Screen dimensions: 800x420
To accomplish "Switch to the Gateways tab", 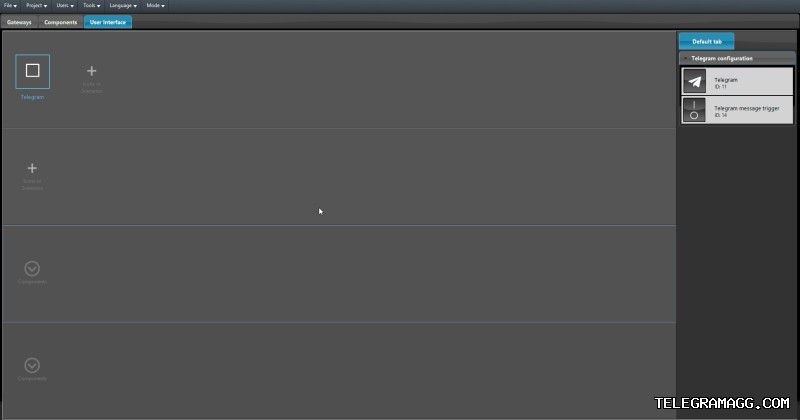I will point(19,22).
